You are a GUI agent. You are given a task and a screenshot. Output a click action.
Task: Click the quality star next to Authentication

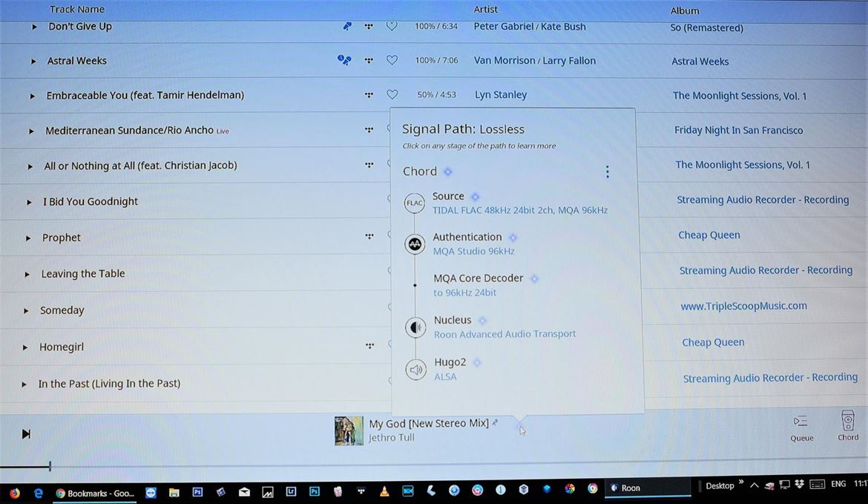coord(513,238)
